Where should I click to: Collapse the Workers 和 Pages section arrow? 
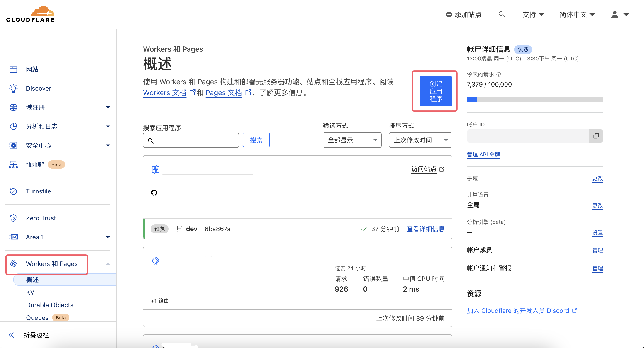108,264
